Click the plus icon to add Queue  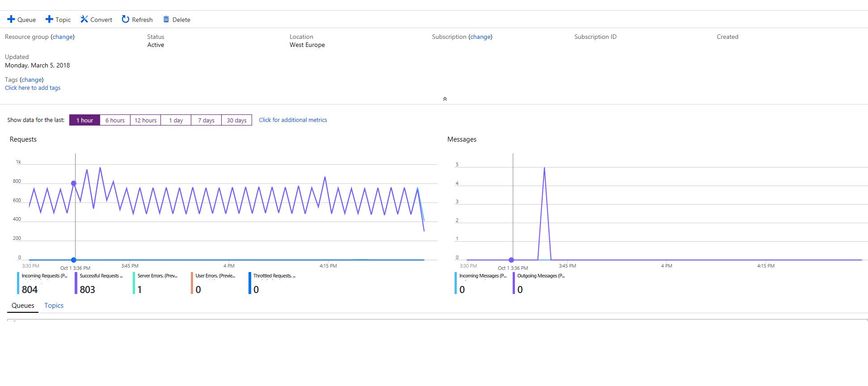point(11,19)
